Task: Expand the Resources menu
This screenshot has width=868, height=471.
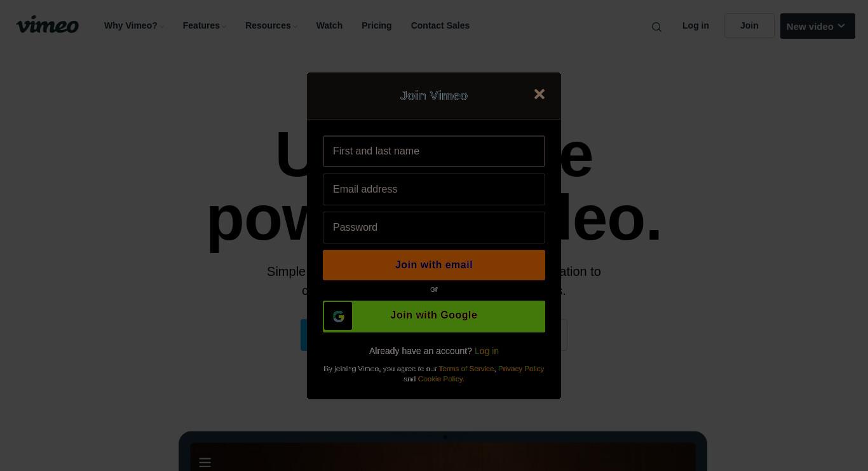Action: tap(271, 25)
